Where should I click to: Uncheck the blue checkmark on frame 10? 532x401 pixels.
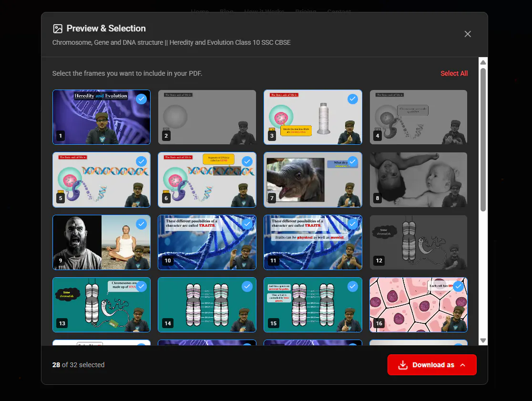pyautogui.click(x=247, y=224)
